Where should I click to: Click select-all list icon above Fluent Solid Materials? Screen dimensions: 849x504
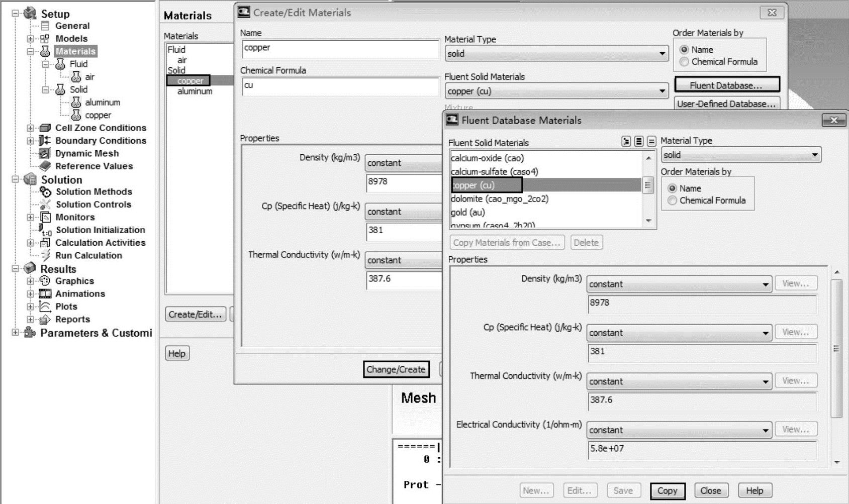coord(639,142)
